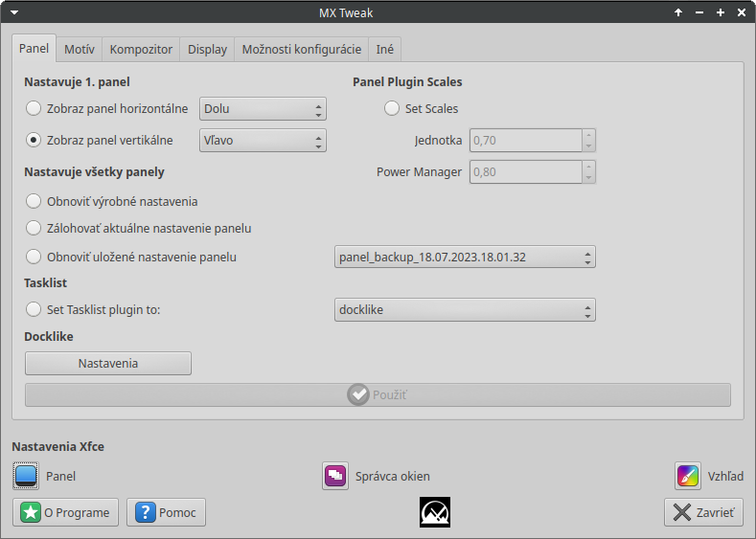Click the Power Manager 0,80 value field

[x=525, y=172]
